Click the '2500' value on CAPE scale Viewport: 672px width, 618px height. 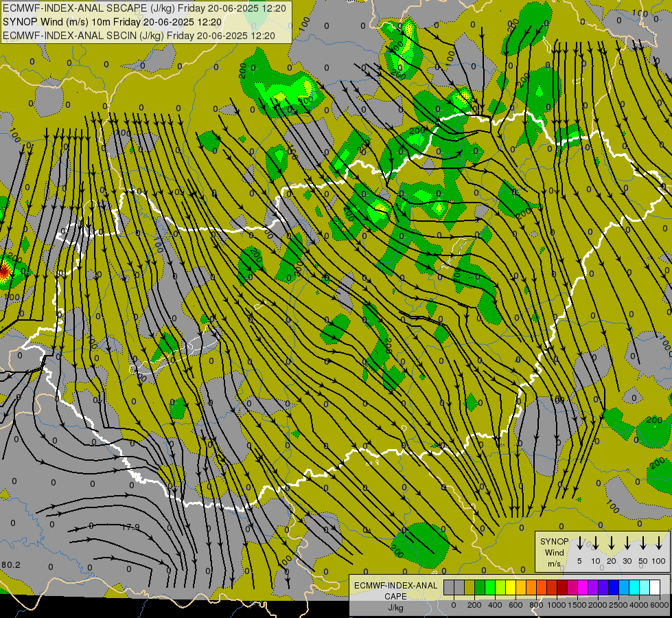tap(618, 605)
